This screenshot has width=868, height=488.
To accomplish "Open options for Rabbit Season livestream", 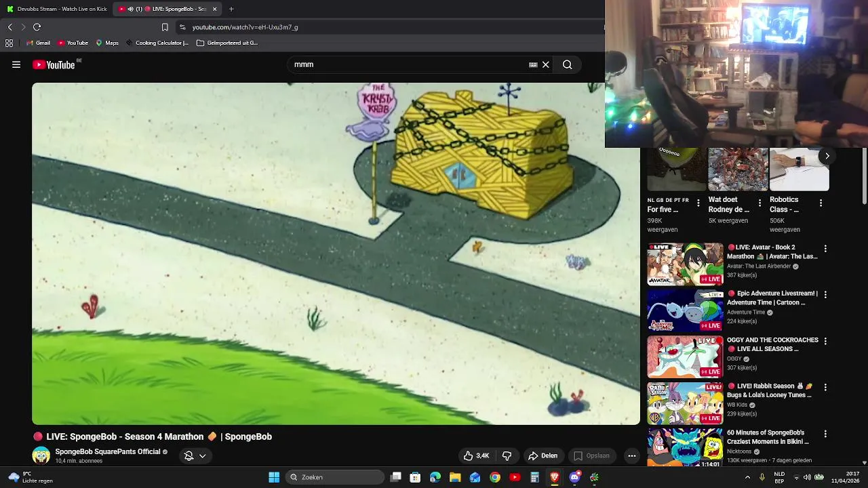I will coord(825,387).
